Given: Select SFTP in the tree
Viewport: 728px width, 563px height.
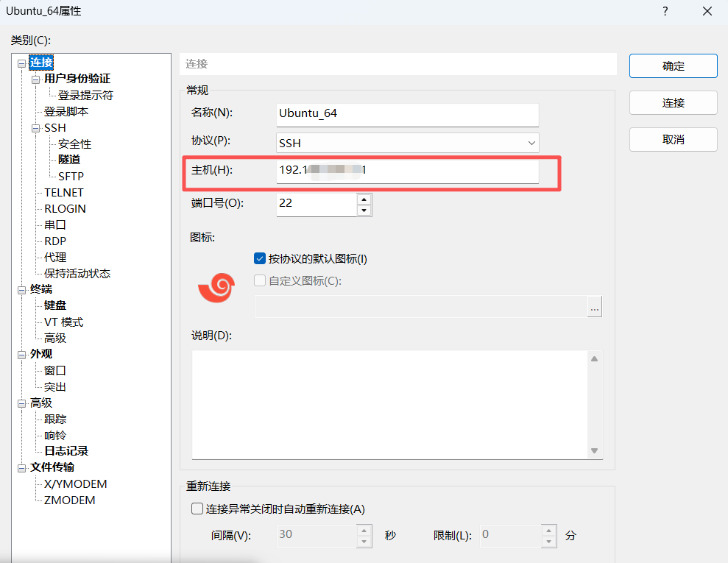Looking at the screenshot, I should click(71, 177).
